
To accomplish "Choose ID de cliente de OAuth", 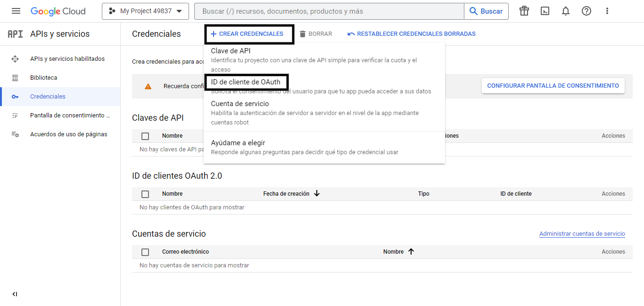I will coord(324,86).
